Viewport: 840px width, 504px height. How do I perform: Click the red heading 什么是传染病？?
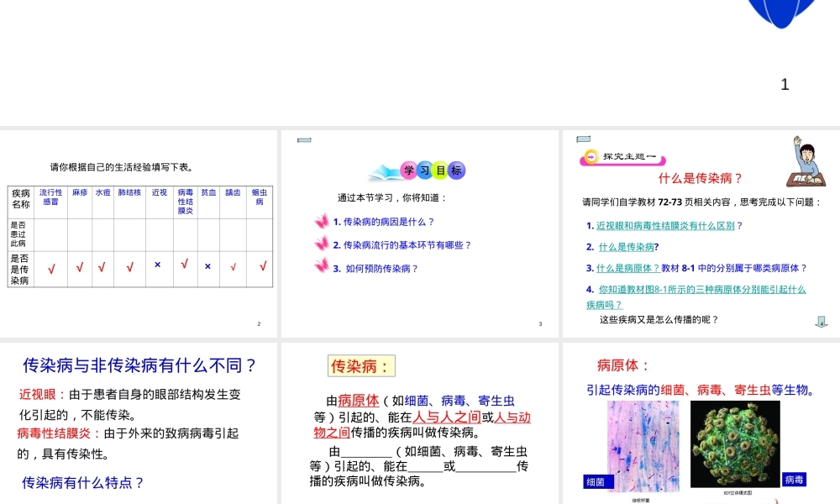click(701, 178)
